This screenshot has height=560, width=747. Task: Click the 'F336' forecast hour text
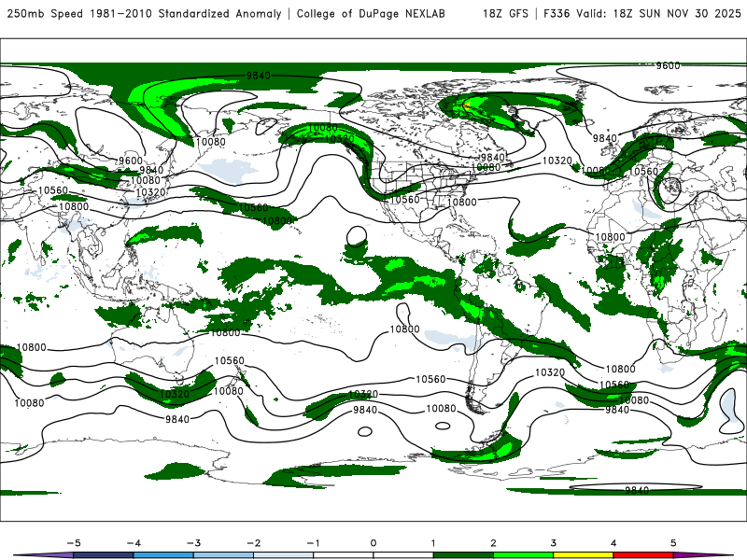[557, 14]
